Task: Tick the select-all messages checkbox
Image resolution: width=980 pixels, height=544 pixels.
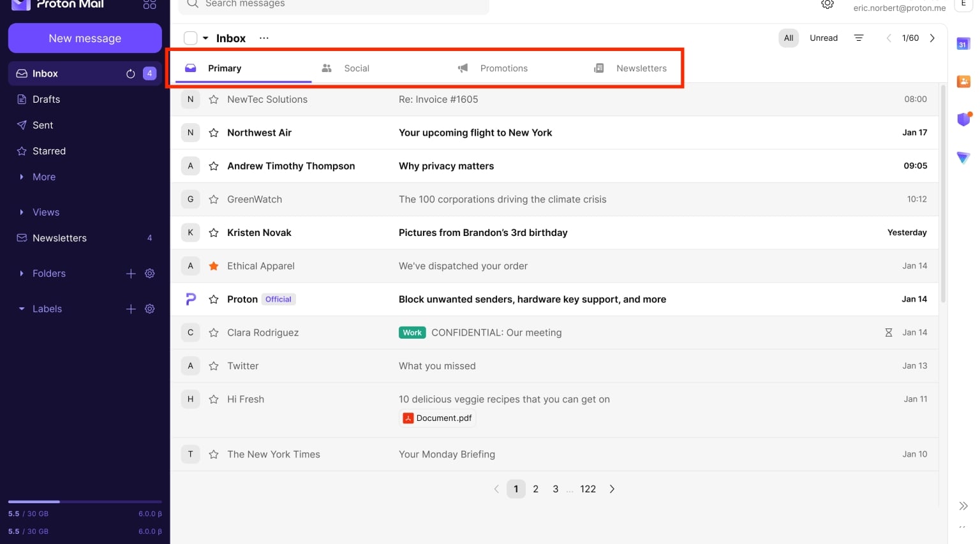Action: point(190,38)
